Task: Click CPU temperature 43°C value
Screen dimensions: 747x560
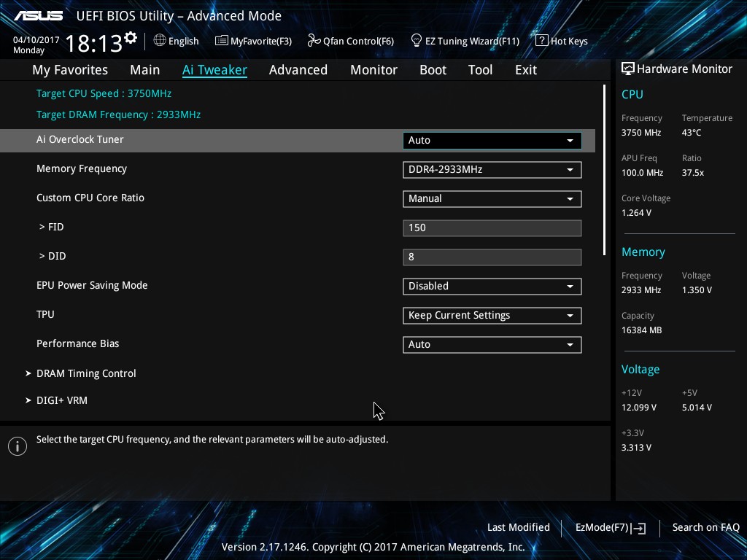Action: click(x=692, y=133)
